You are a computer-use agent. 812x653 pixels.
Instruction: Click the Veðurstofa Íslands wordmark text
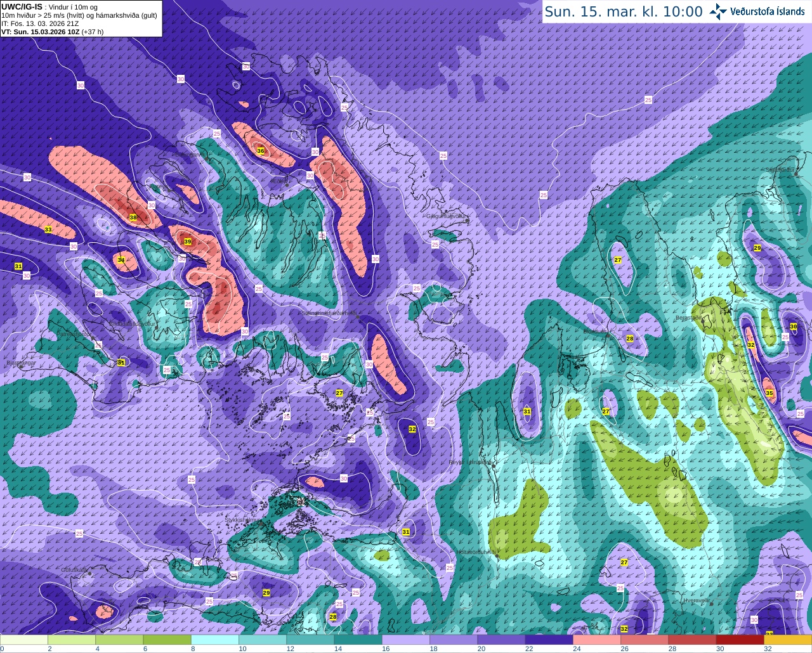(x=768, y=11)
